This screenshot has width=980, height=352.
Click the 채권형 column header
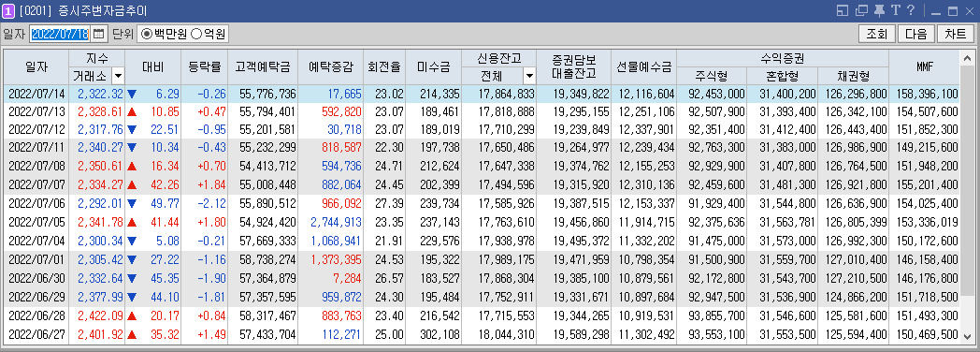853,76
